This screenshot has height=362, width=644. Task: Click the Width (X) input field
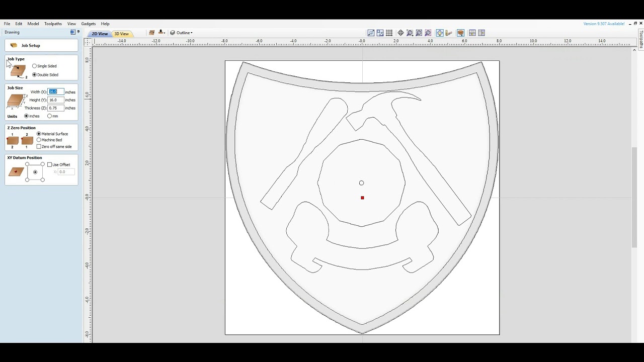[55, 92]
